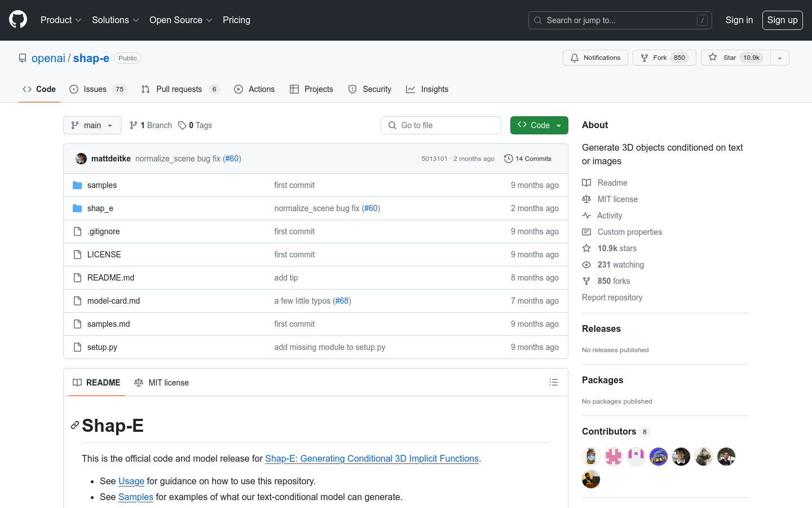
Task: Expand the star lists dropdown arrow
Action: (x=780, y=58)
